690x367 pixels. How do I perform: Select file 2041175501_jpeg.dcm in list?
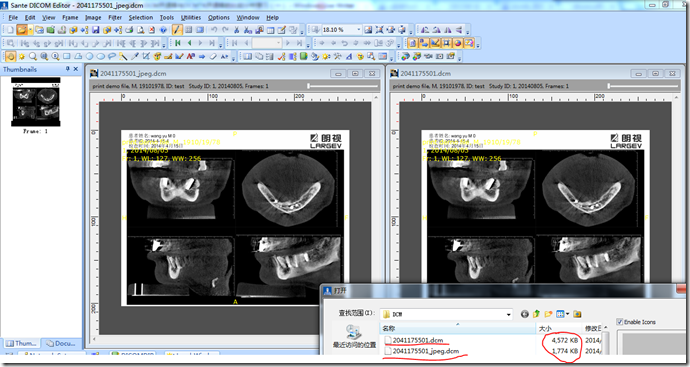(422, 351)
